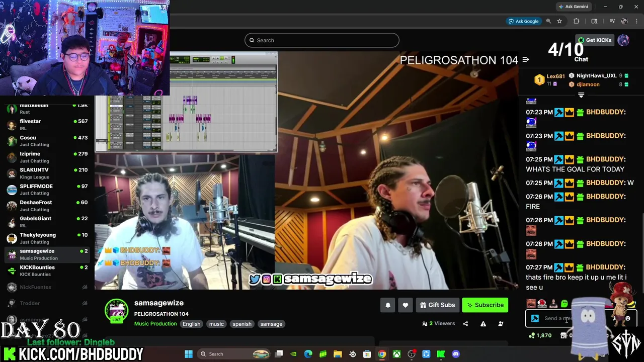Click the green Subscribe button
This screenshot has height=362, width=644.
tap(485, 305)
